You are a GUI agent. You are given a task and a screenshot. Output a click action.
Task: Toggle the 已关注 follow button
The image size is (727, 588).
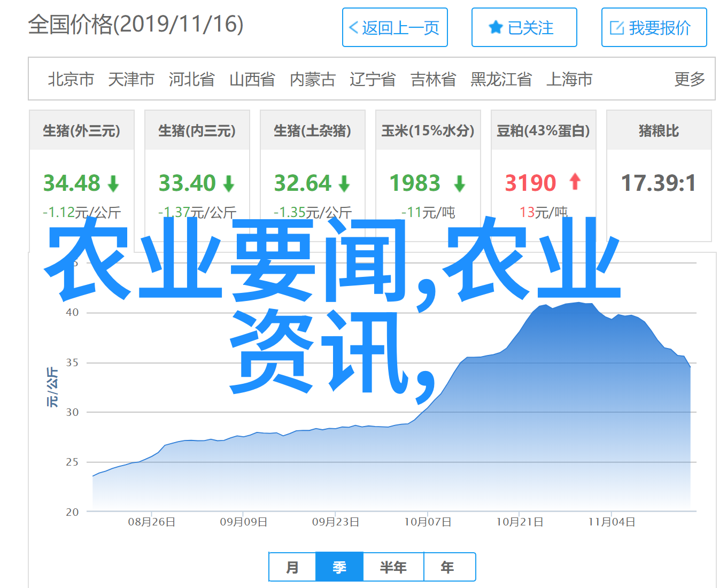[524, 27]
